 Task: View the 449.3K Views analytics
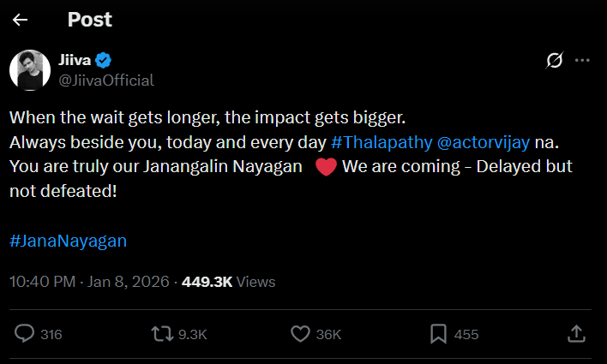click(228, 281)
